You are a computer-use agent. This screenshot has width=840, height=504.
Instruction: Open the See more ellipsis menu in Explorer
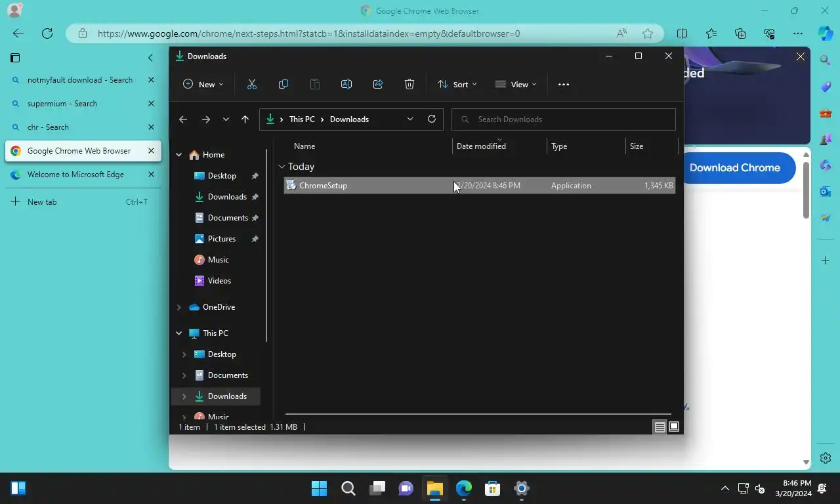click(564, 84)
